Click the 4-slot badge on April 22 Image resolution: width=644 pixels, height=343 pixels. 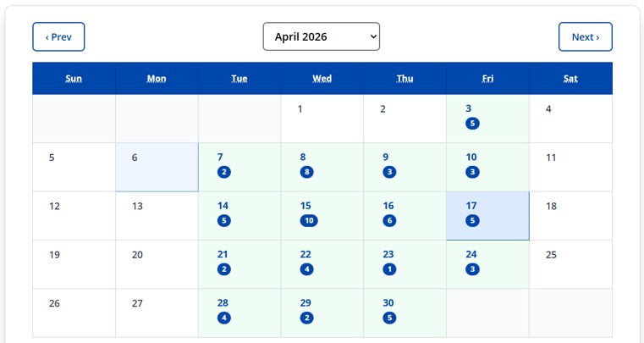306,269
